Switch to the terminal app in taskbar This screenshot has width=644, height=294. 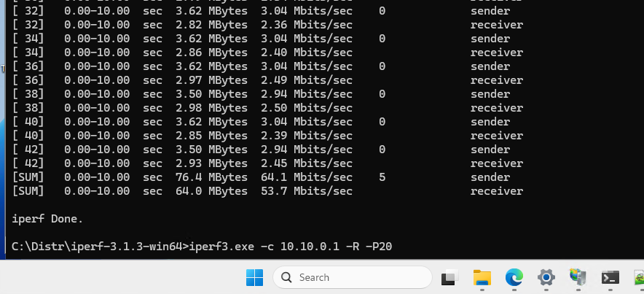[x=610, y=277]
